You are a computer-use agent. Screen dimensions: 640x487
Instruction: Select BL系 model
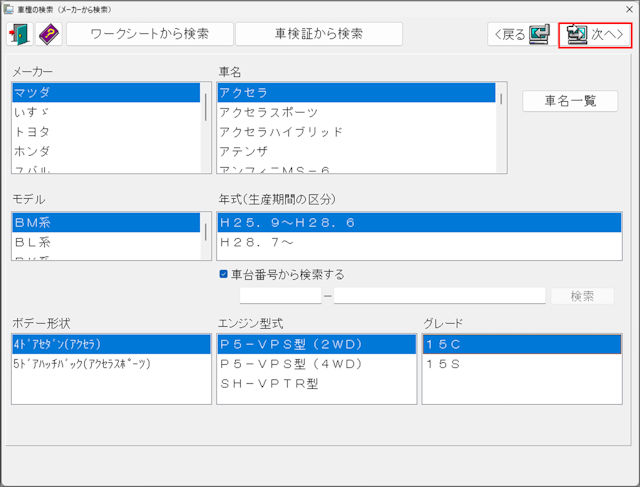[x=106, y=242]
